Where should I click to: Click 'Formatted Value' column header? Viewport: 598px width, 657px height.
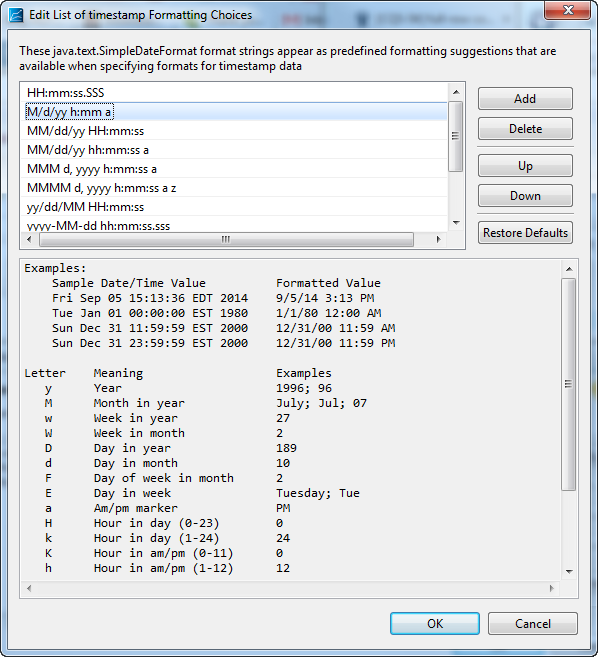[x=329, y=283]
